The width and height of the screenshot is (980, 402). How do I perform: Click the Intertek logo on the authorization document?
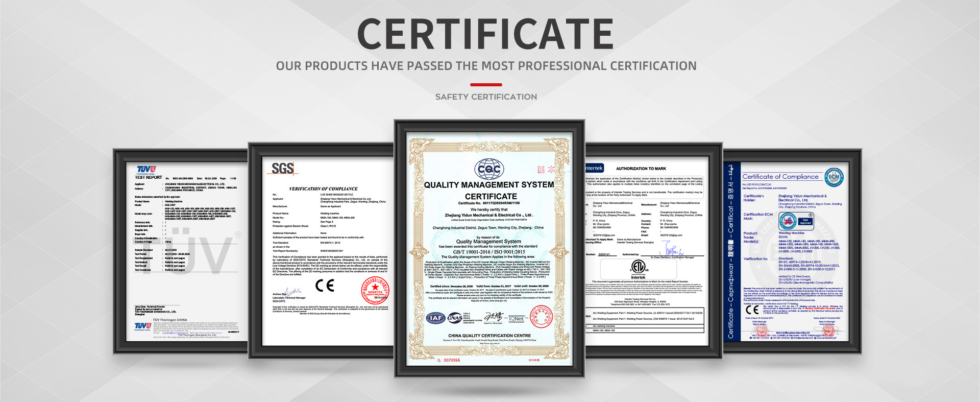coord(594,168)
